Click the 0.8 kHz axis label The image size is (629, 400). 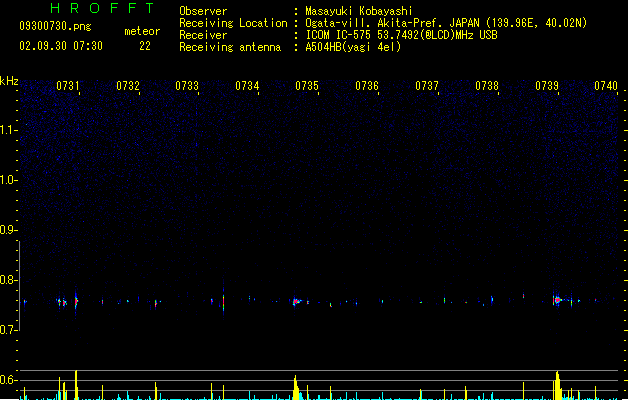pos(8,280)
